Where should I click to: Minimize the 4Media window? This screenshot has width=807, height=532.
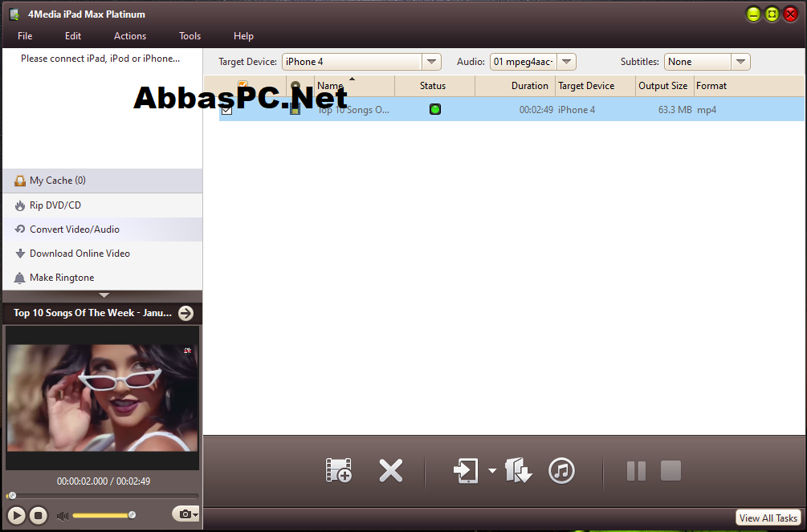point(753,14)
